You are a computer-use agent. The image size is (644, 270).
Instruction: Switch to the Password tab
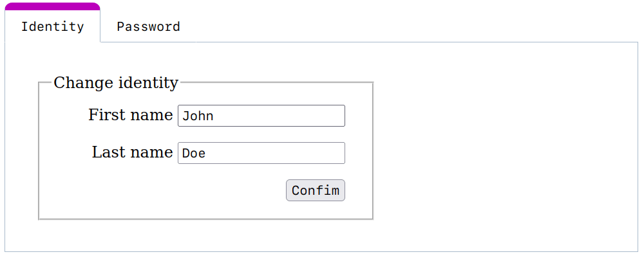click(x=148, y=26)
